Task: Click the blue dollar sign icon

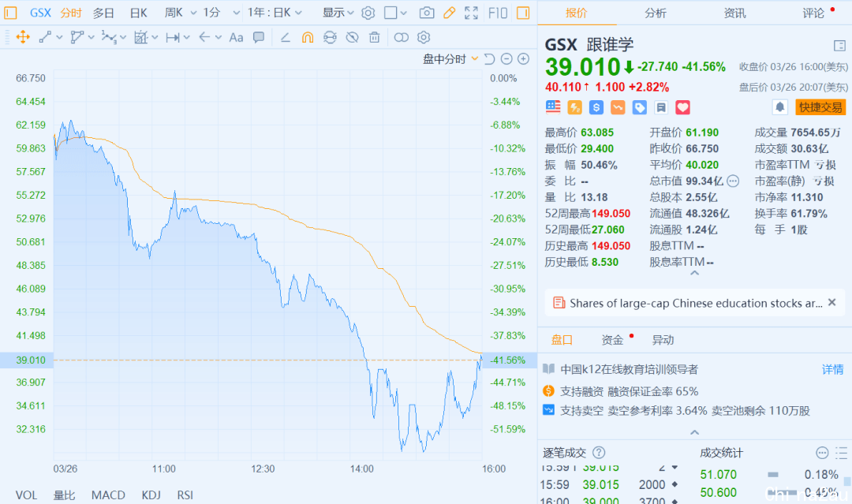Action: pos(596,107)
